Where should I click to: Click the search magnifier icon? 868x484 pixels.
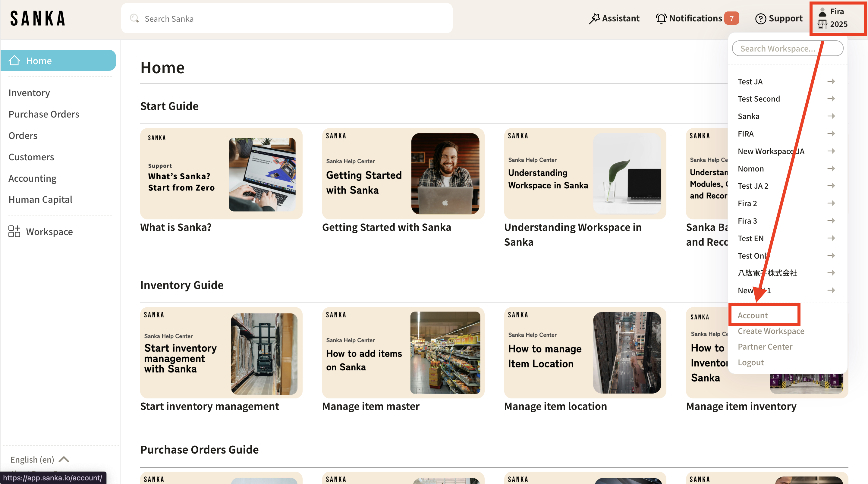(134, 18)
